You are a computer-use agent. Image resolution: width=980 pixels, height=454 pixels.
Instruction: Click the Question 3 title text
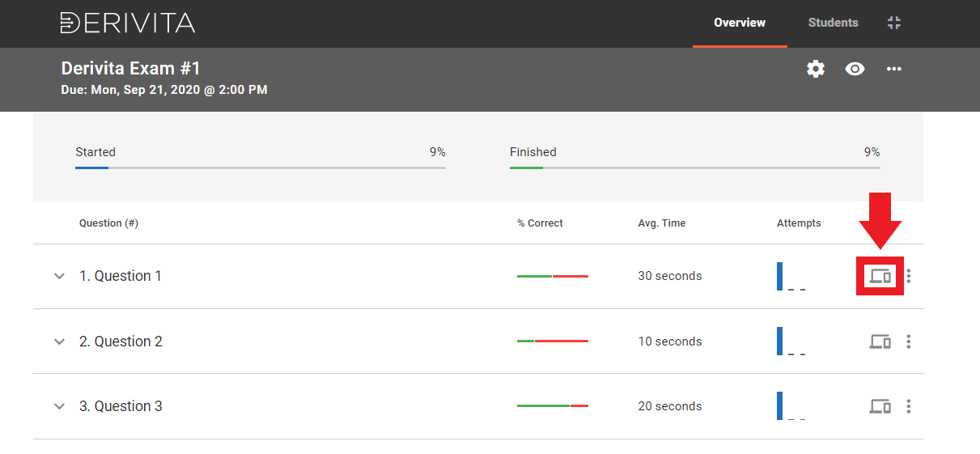coord(121,406)
